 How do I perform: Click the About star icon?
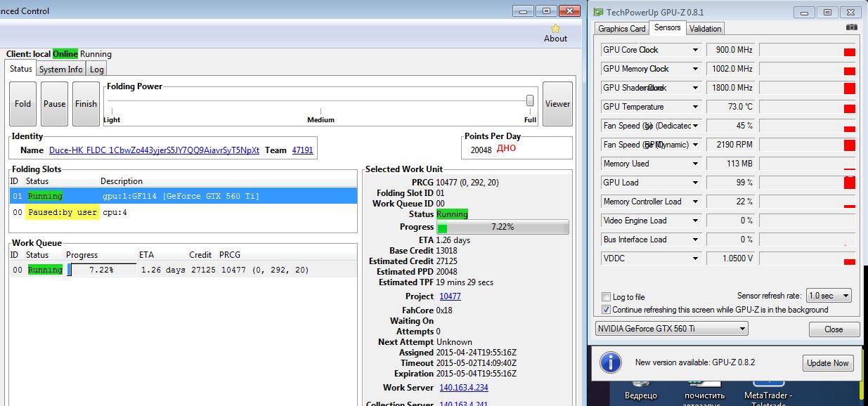555,28
